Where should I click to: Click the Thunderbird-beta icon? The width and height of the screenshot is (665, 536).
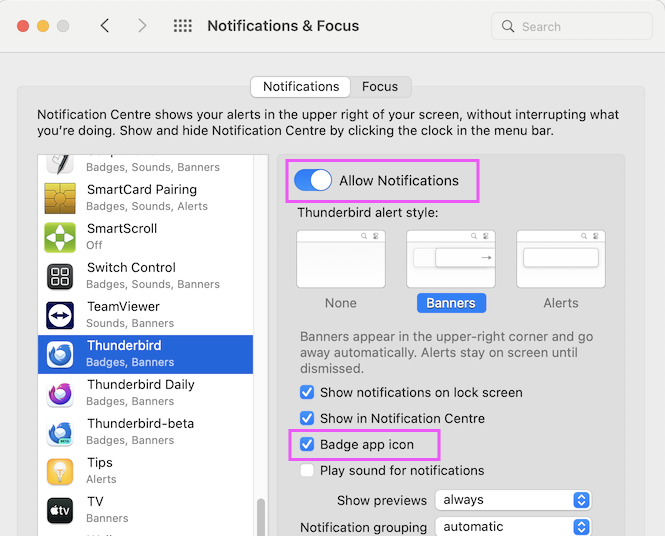60,432
